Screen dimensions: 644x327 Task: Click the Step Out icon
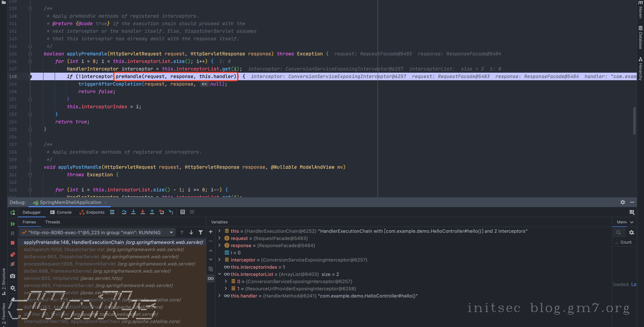pyautogui.click(x=152, y=212)
